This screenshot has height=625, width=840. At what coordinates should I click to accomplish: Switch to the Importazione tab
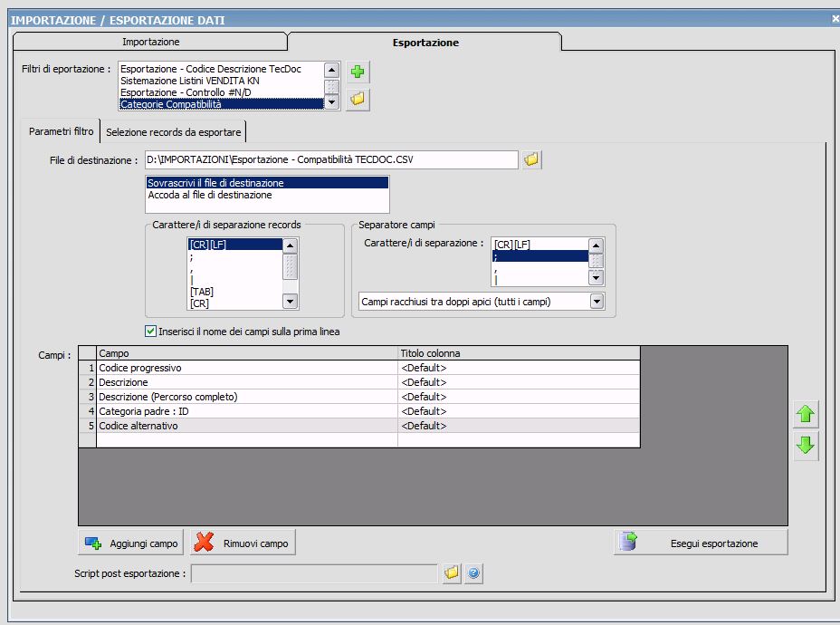point(150,42)
